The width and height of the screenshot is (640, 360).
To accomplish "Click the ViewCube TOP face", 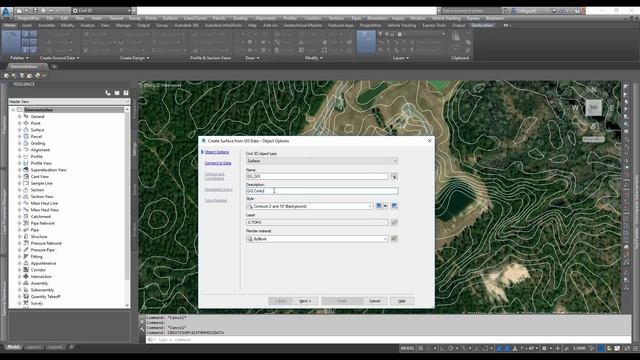I will pos(594,108).
